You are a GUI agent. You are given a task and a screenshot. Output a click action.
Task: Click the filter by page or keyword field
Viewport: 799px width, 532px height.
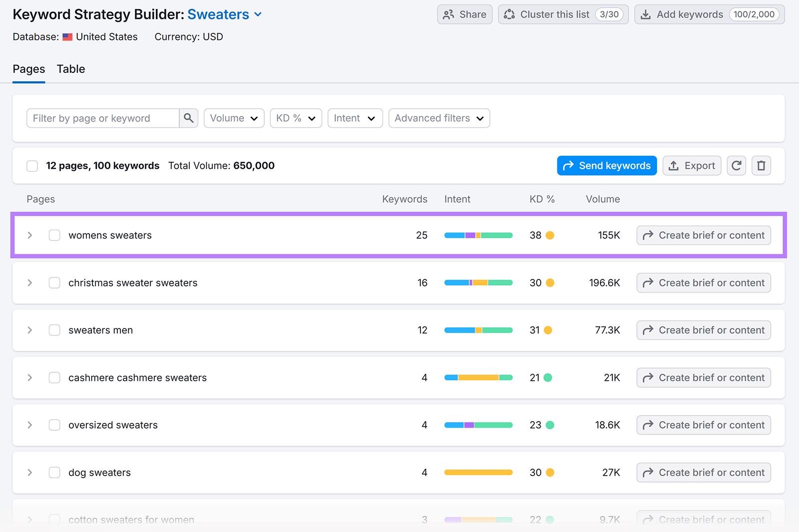[102, 118]
